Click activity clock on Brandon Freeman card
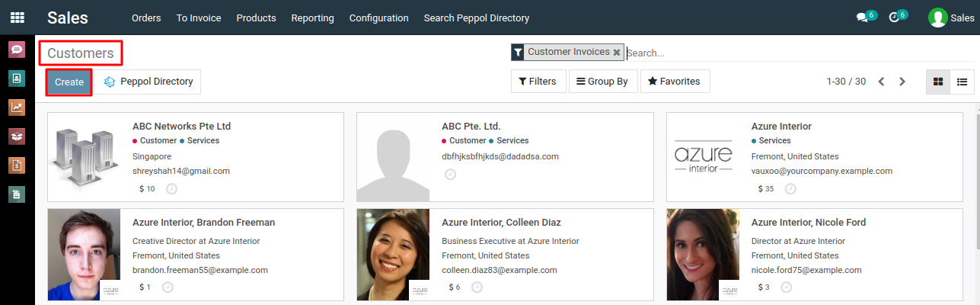980x305 pixels. click(168, 287)
